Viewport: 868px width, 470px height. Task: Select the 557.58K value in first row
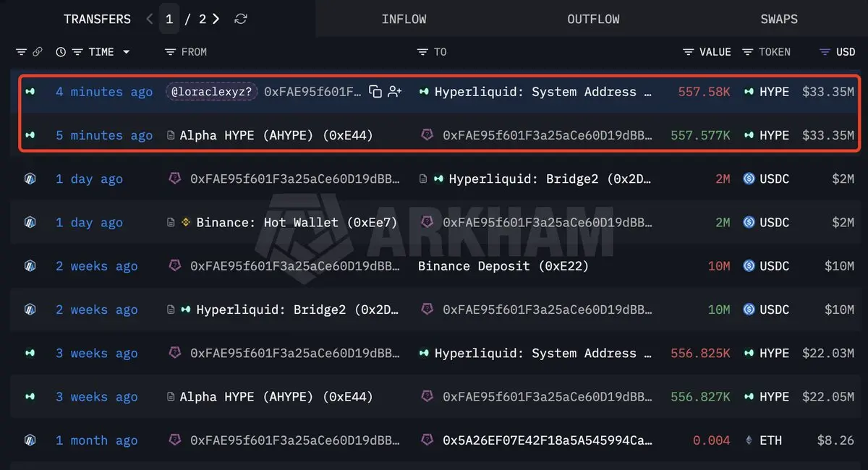(705, 92)
